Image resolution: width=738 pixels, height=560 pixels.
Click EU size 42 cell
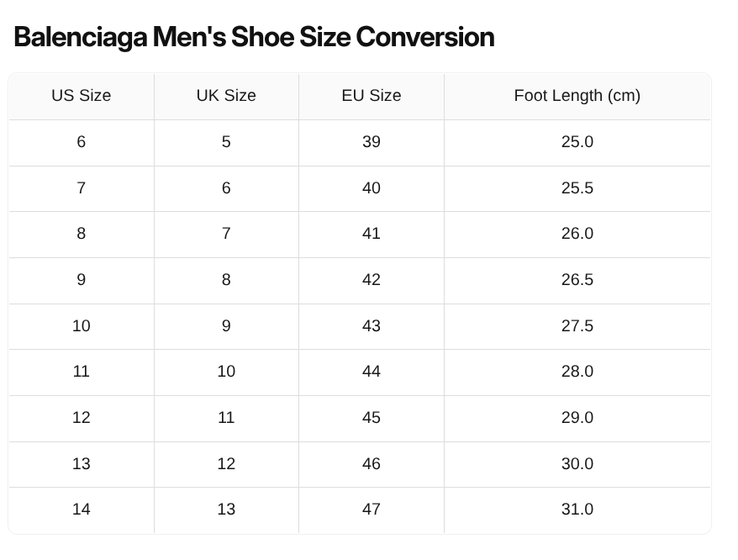click(372, 280)
